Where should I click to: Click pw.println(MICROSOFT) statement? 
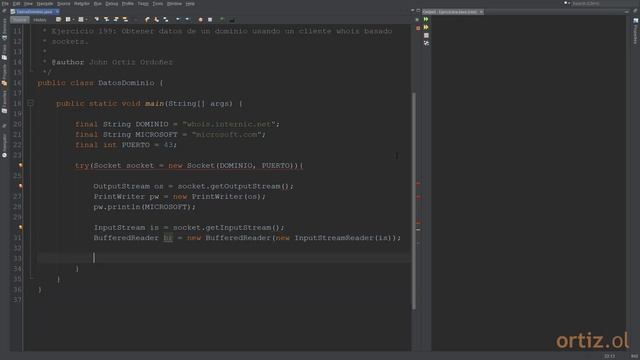[x=144, y=207]
